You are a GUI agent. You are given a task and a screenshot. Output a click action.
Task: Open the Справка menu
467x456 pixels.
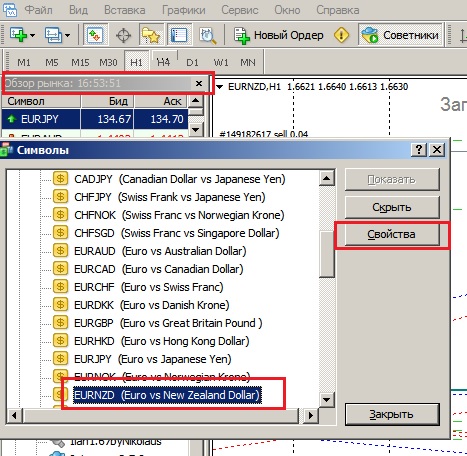[x=338, y=10]
